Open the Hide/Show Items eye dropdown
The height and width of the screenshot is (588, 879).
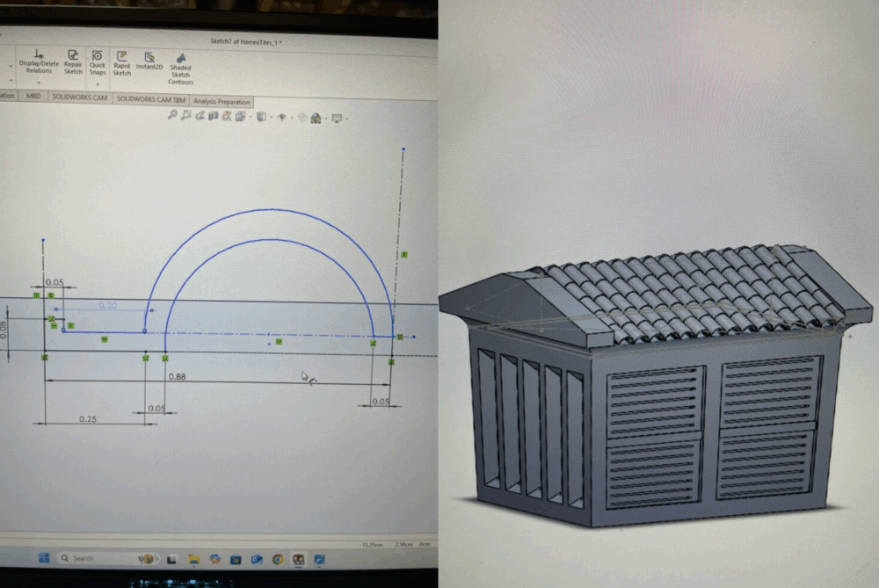[x=281, y=117]
